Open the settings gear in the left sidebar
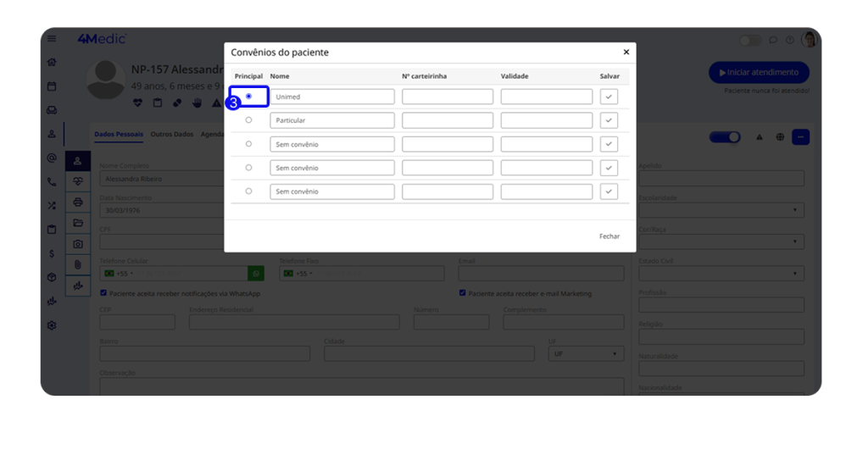Screen dimensions: 868x455 pos(52,325)
